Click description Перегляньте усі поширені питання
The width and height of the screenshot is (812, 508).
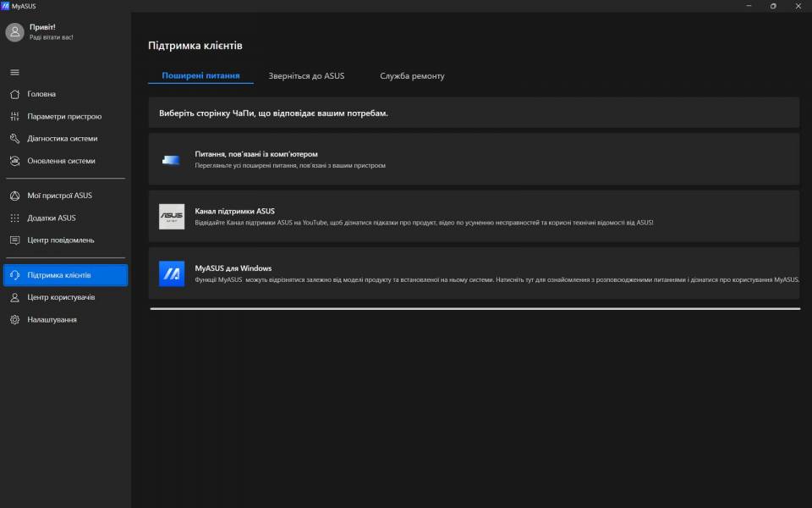click(290, 165)
